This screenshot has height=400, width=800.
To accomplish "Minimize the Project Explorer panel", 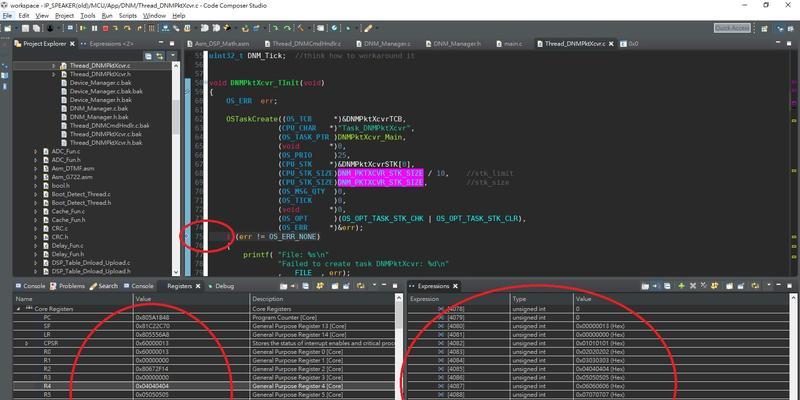I will 161,43.
